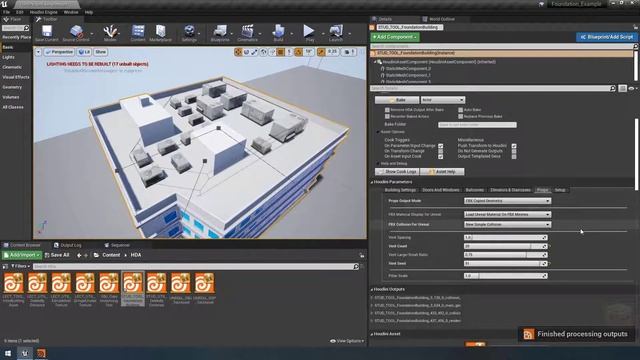Open the property matrix grid icon
This screenshot has width=640, height=360.
(622, 88)
